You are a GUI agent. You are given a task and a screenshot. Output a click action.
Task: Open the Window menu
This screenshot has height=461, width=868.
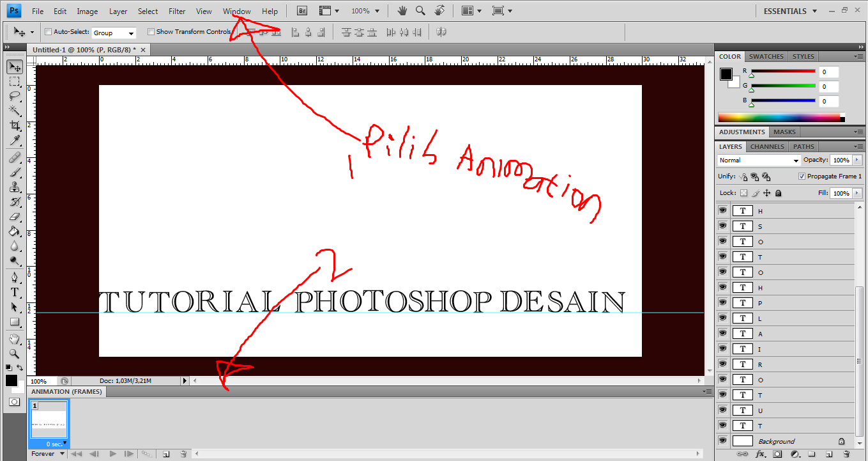(x=237, y=11)
